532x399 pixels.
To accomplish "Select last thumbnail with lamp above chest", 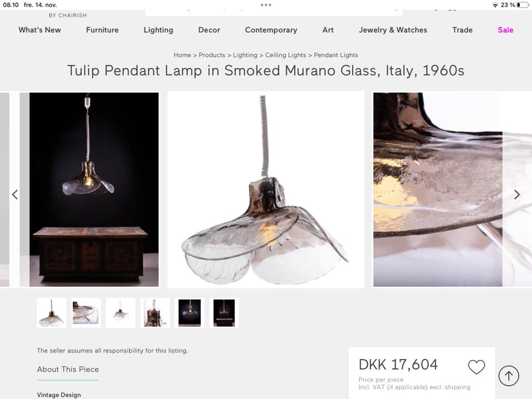I will pos(224,313).
